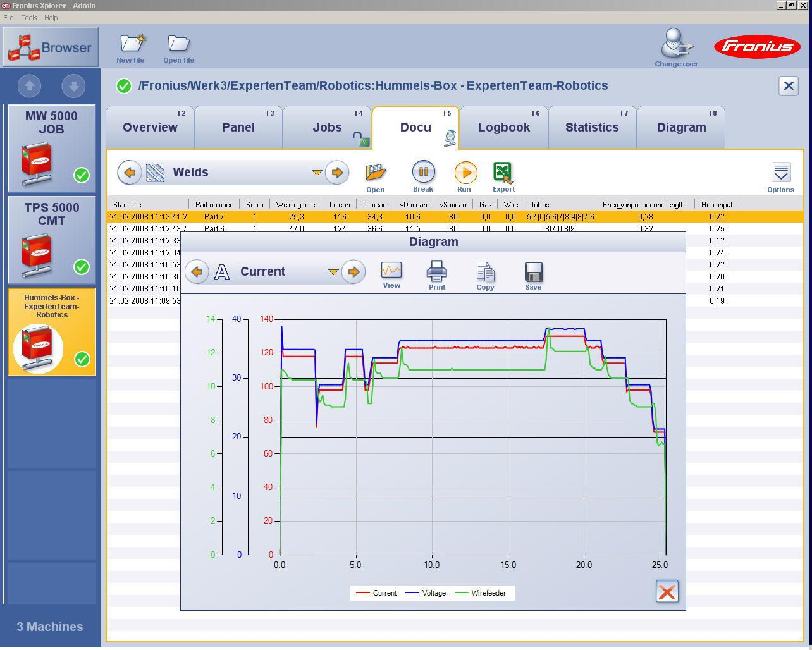
Task: Open the Tools menu
Action: pyautogui.click(x=29, y=18)
